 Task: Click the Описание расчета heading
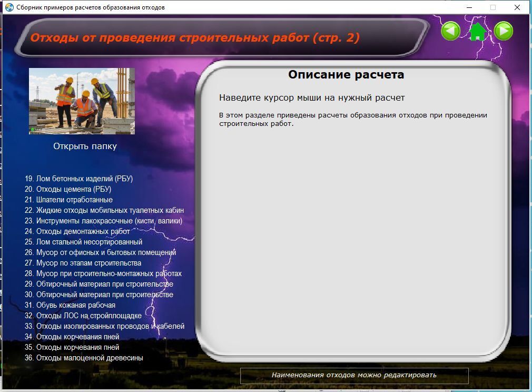point(346,74)
